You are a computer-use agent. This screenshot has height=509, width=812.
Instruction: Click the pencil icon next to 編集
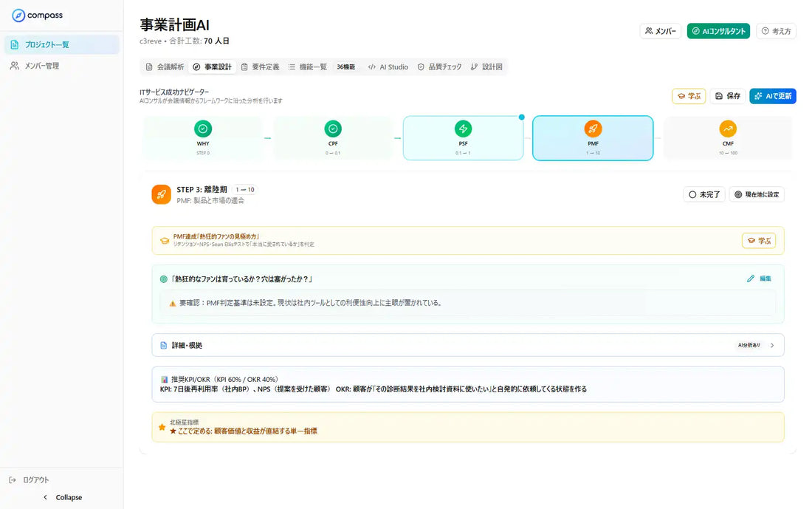[751, 279]
